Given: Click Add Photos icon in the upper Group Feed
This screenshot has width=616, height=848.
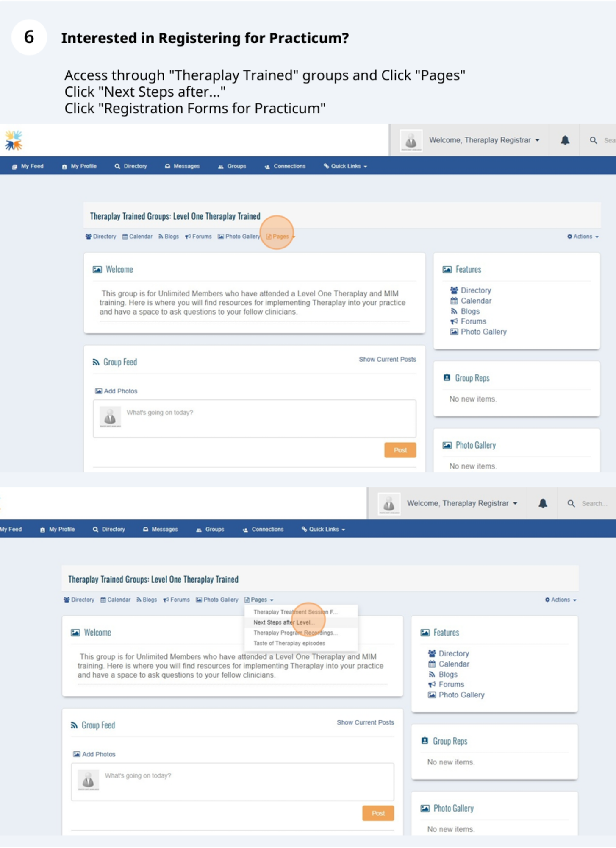Looking at the screenshot, I should click(x=98, y=391).
